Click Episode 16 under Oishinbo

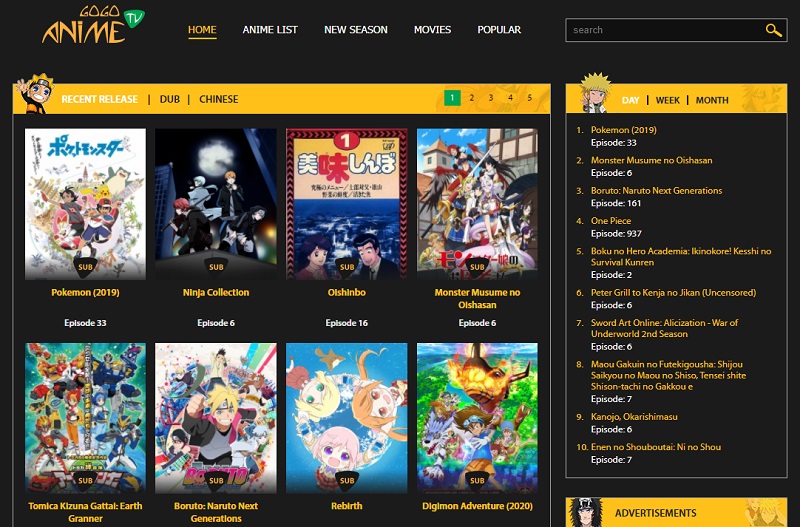(347, 323)
